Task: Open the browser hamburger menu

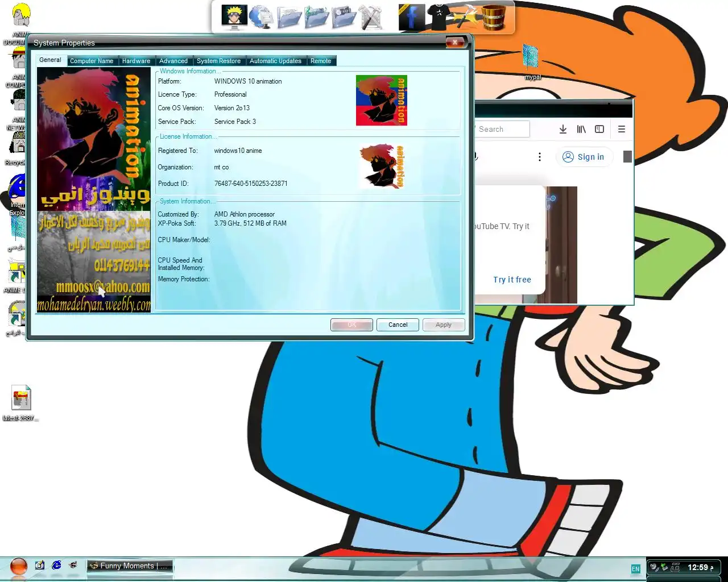Action: coord(622,129)
